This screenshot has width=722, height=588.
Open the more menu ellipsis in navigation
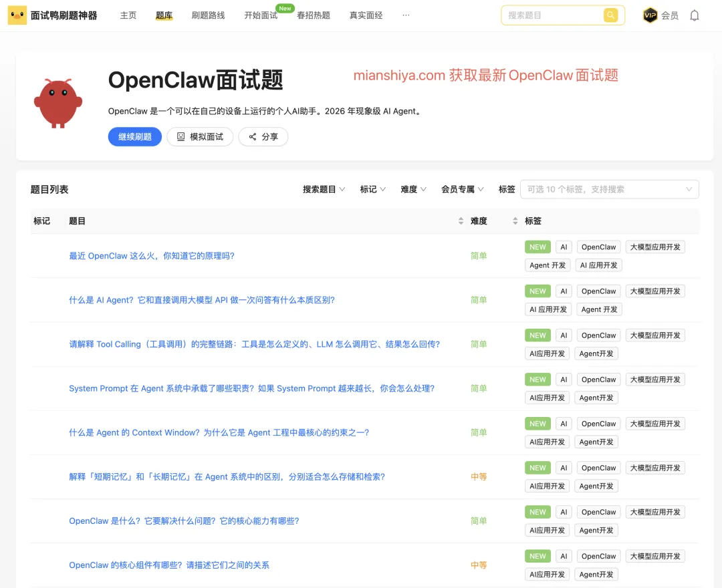[406, 15]
